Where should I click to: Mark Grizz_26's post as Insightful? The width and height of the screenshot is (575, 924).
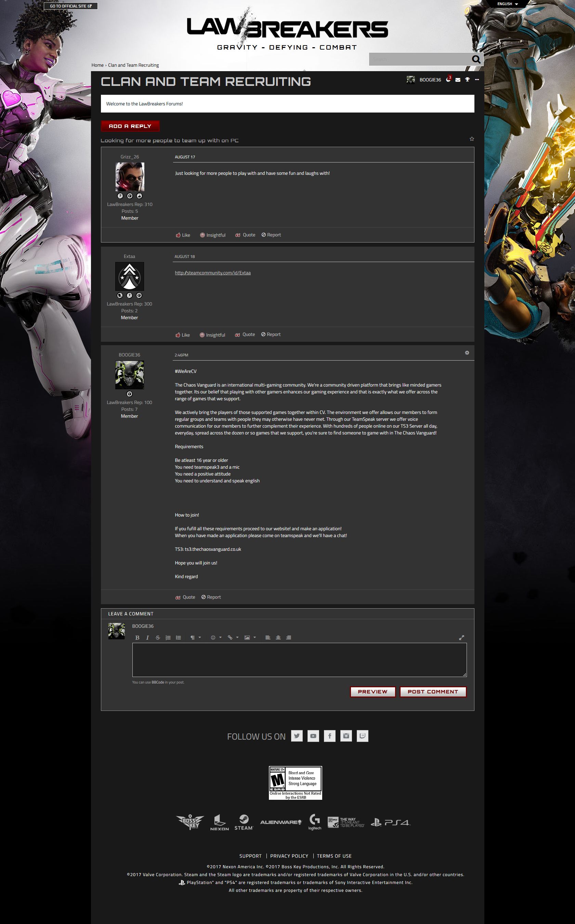[x=213, y=235]
